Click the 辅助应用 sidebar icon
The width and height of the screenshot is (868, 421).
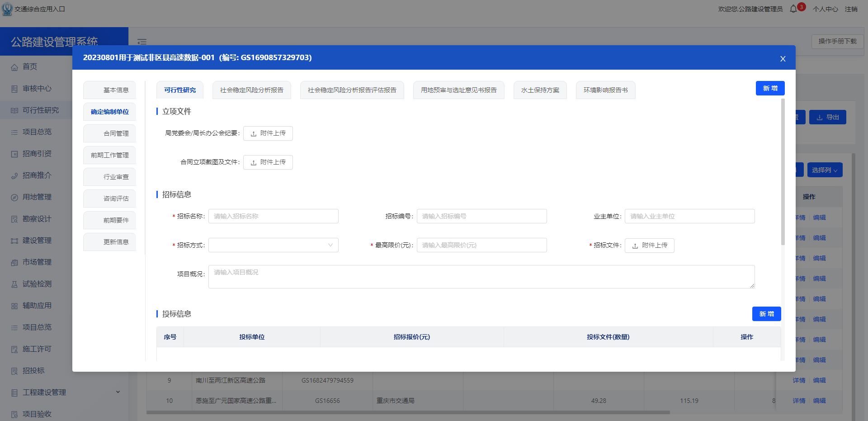point(14,306)
